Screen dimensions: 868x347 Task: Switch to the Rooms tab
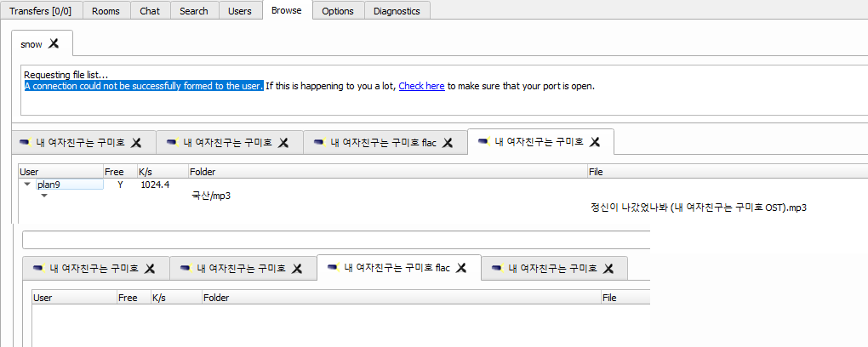106,10
